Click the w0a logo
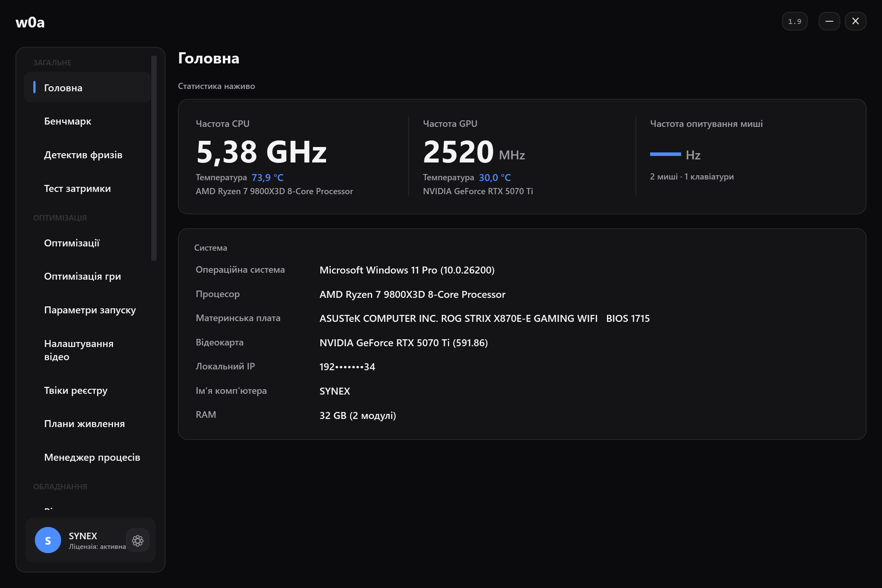The height and width of the screenshot is (588, 882). (x=30, y=22)
